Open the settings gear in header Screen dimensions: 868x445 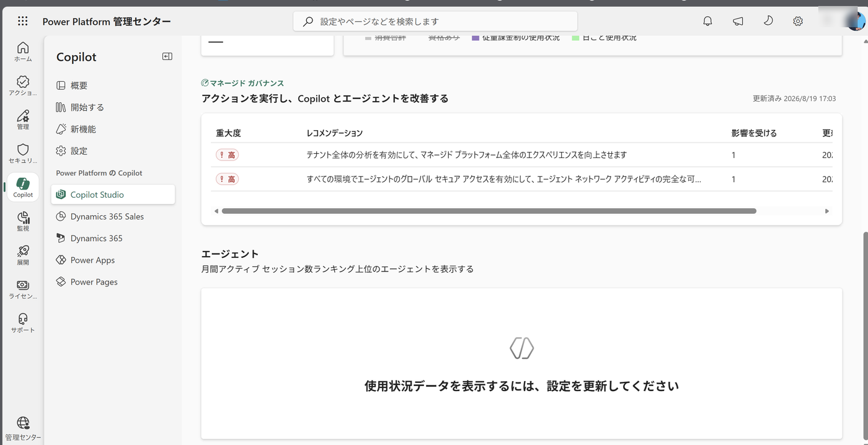(798, 21)
